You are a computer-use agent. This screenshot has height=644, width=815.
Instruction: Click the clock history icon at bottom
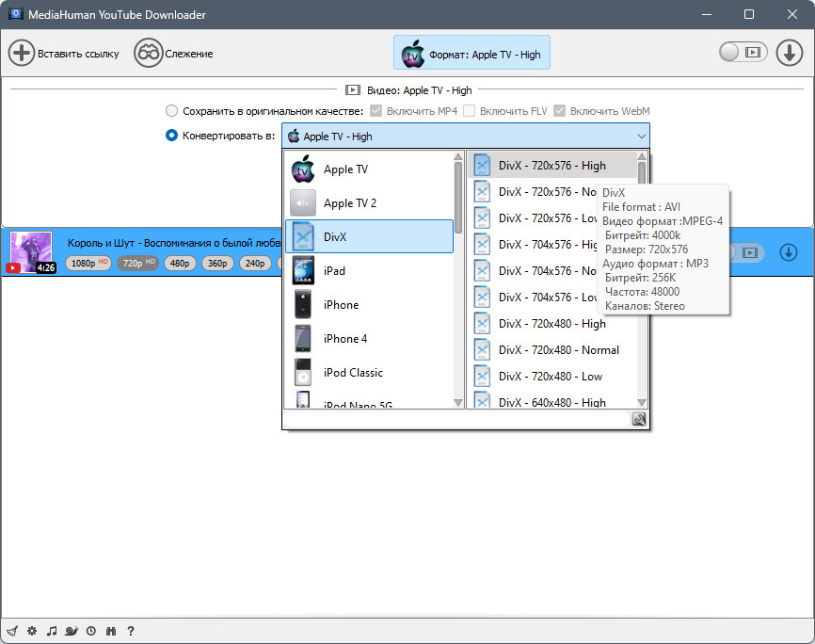(x=91, y=631)
